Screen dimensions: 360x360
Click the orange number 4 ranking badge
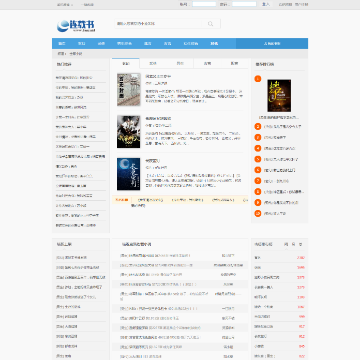(258, 148)
